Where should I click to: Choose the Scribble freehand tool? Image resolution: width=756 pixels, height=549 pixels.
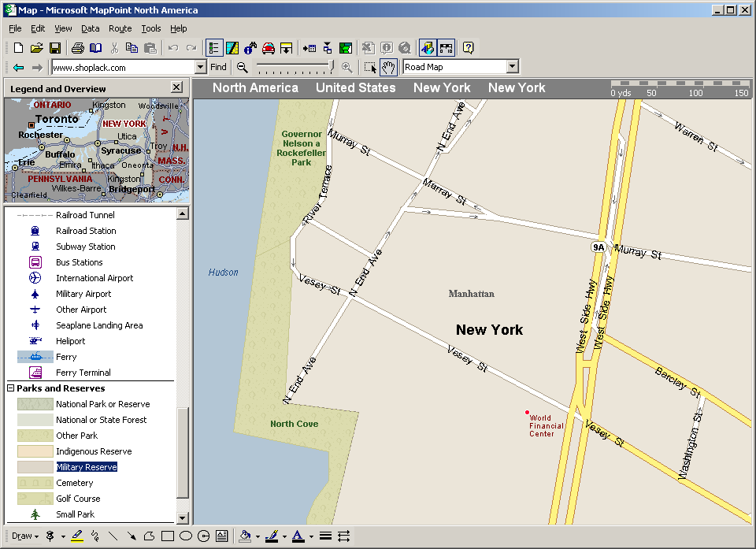pyautogui.click(x=95, y=536)
